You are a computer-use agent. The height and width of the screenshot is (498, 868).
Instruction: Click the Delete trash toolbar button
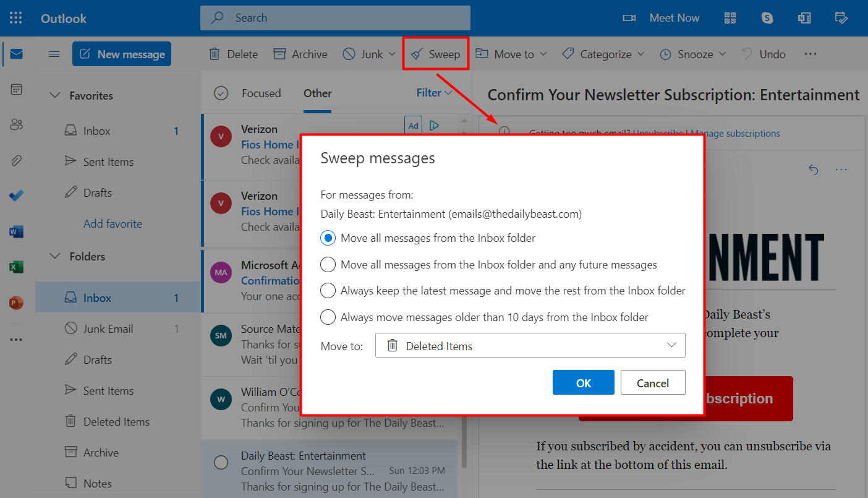coord(233,54)
